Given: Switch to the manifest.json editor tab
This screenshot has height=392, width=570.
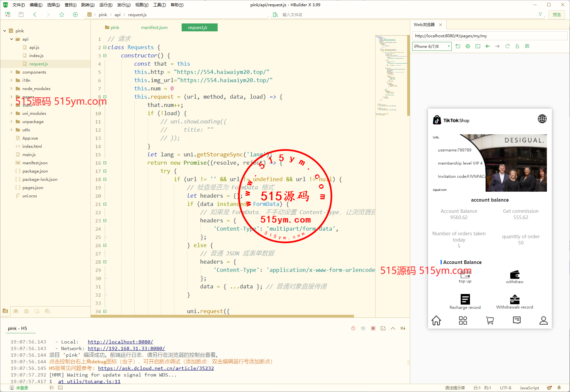Looking at the screenshot, I should (154, 27).
